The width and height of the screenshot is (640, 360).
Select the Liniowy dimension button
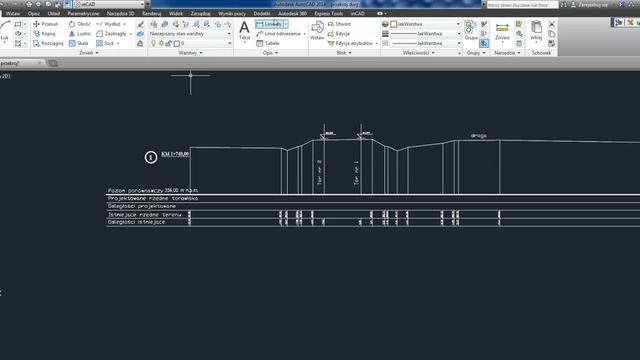point(269,24)
